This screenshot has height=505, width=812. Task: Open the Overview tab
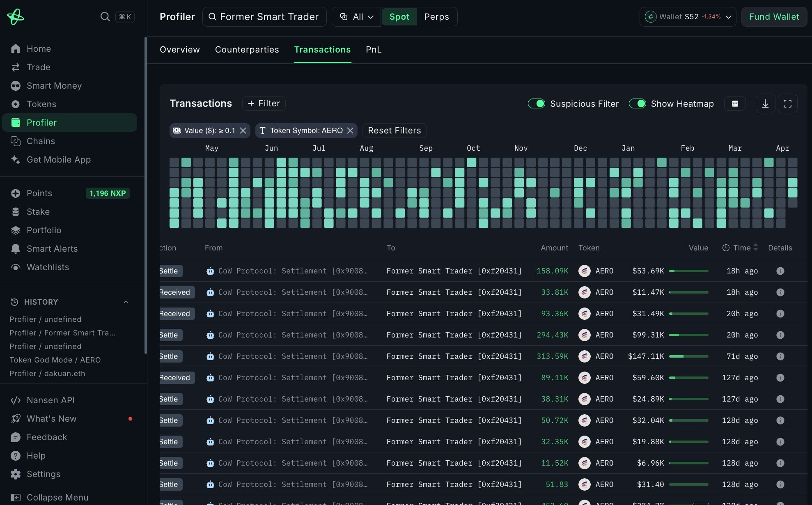click(180, 50)
